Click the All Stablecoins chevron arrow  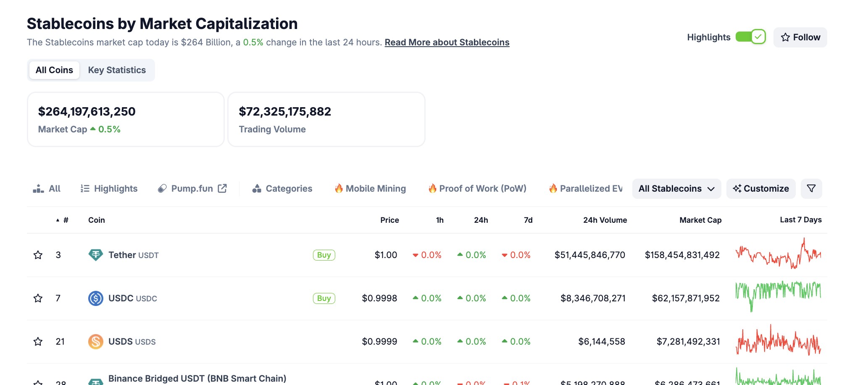[x=711, y=189]
